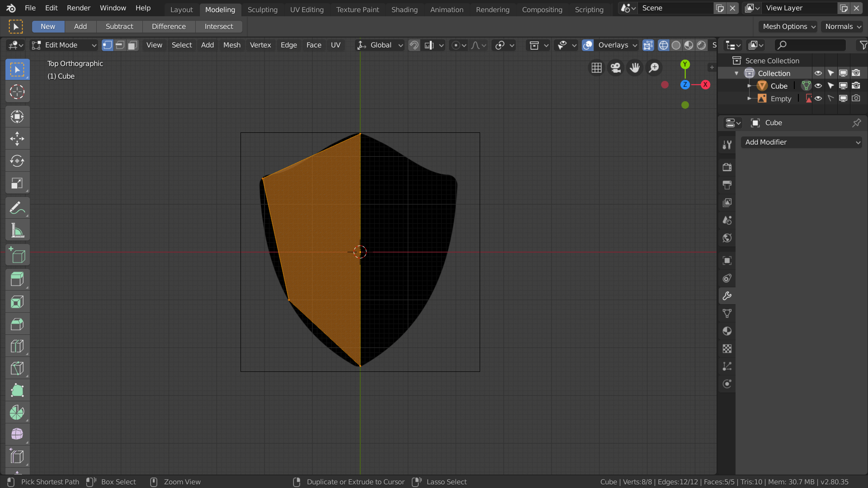
Task: Collapse the Collection tree
Action: click(736, 73)
